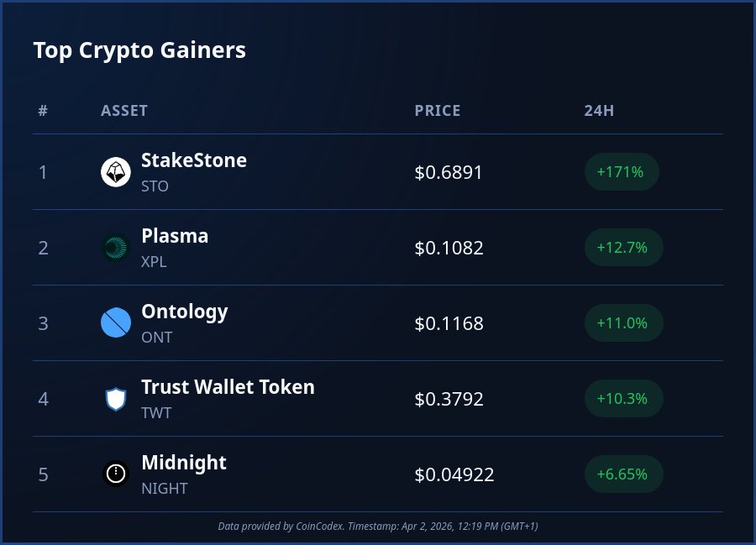Open the Plasma asset name link

pyautogui.click(x=175, y=236)
